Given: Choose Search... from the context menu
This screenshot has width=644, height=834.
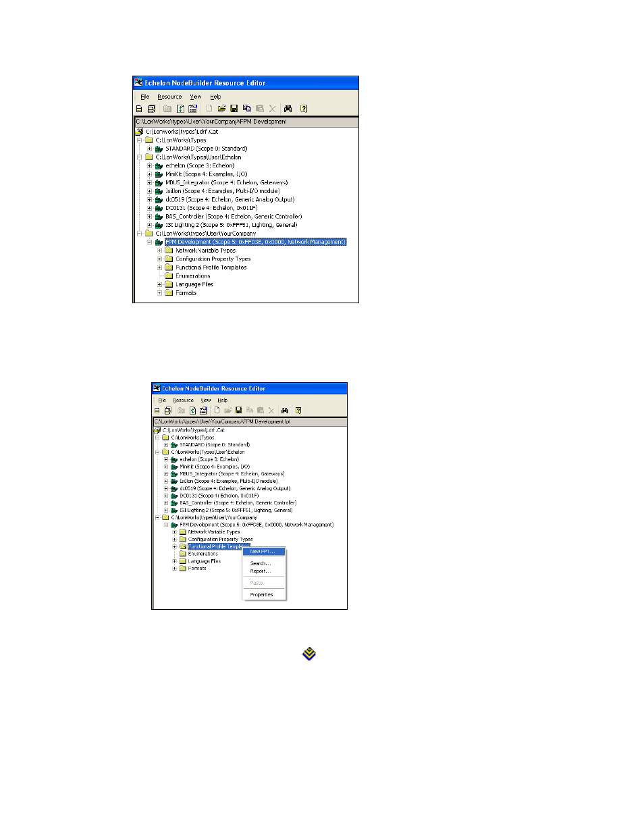Looking at the screenshot, I should click(264, 563).
